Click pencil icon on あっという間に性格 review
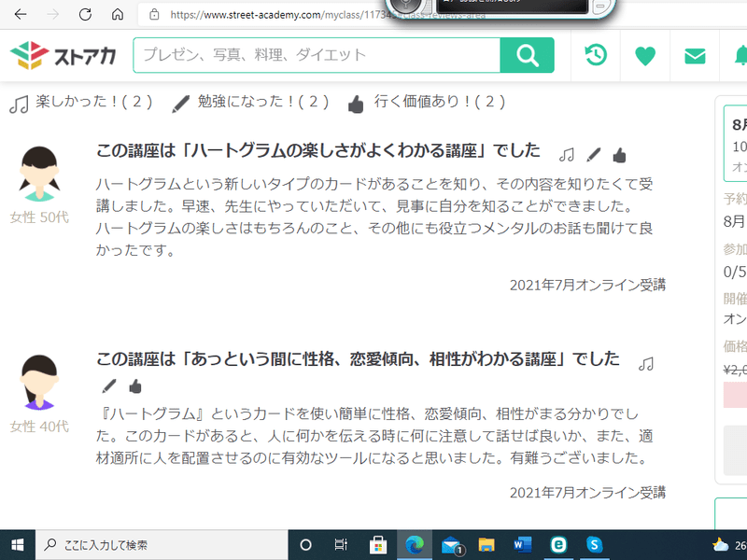Viewport: 747px width, 560px height. pyautogui.click(x=109, y=385)
